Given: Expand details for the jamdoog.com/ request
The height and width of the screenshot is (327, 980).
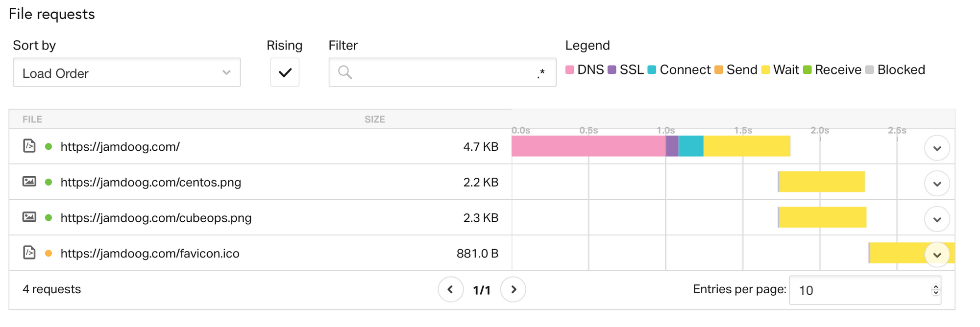Looking at the screenshot, I should pyautogui.click(x=937, y=148).
